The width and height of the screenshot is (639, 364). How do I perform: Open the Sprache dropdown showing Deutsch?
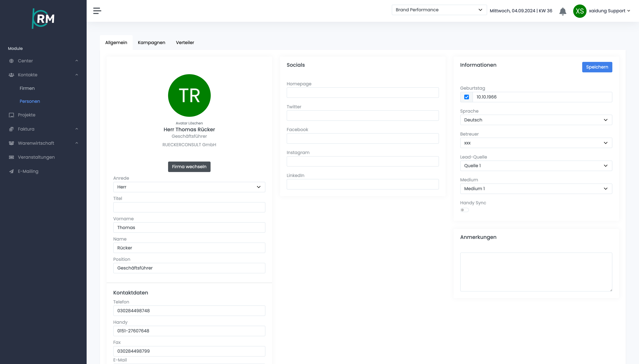tap(536, 120)
